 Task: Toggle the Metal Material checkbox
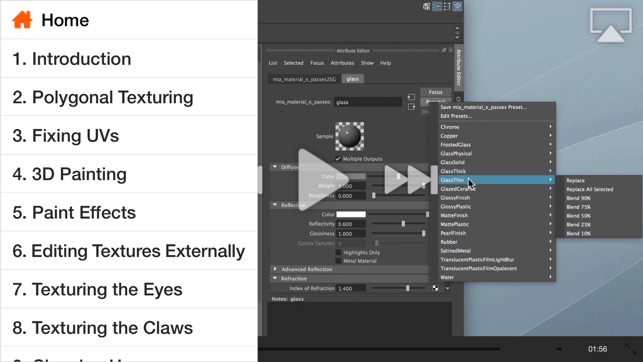(x=338, y=261)
